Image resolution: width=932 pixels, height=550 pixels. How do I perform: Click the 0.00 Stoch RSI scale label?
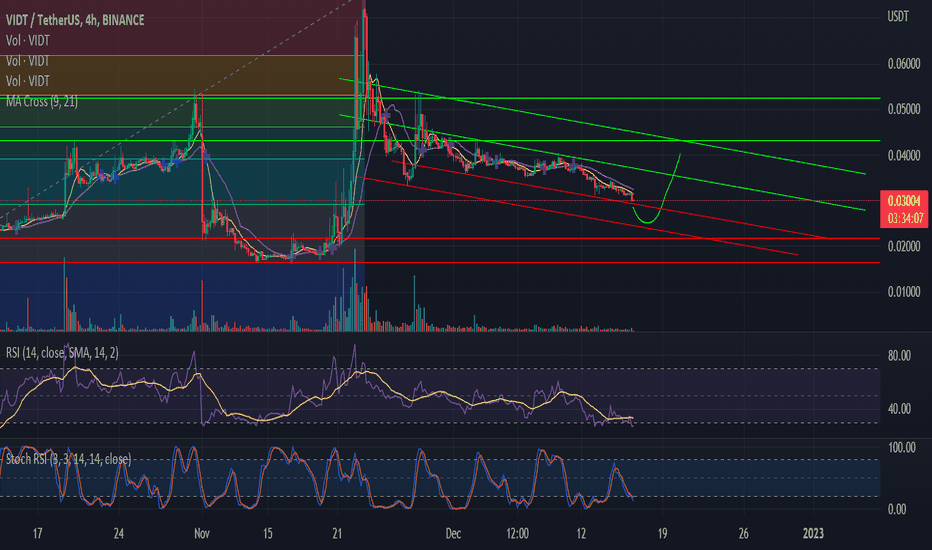pos(896,509)
